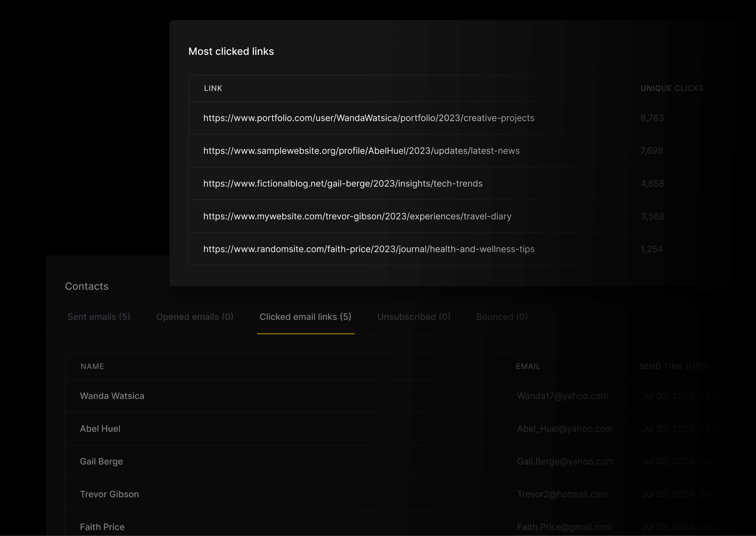Image resolution: width=756 pixels, height=536 pixels.
Task: Click the Gail.Berge@yahoo.com email cell
Action: (565, 461)
